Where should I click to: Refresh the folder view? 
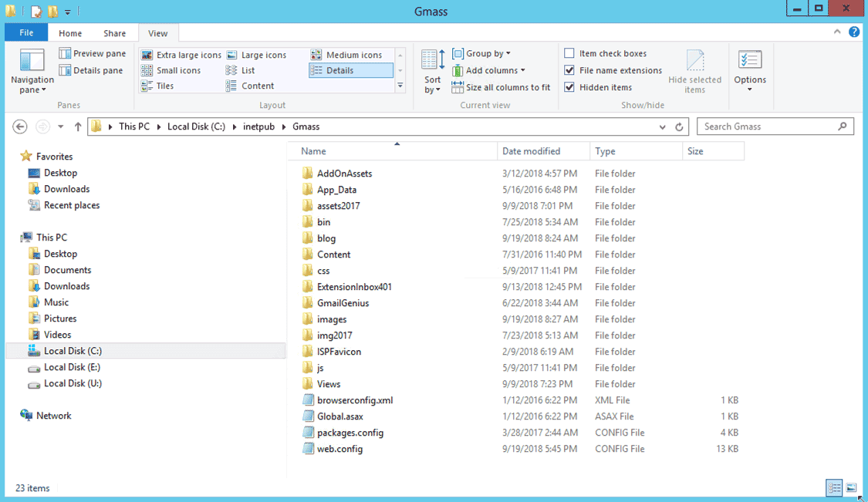coord(677,126)
